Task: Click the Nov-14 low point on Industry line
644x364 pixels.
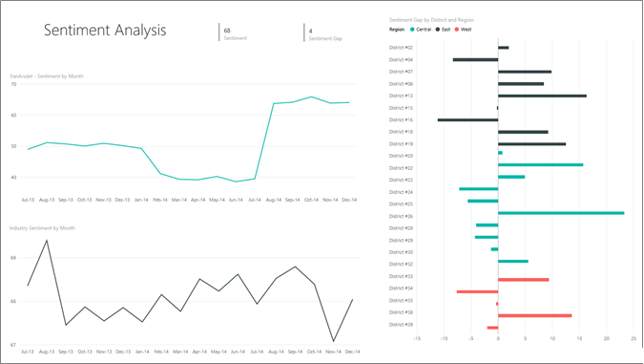Action: point(333,341)
